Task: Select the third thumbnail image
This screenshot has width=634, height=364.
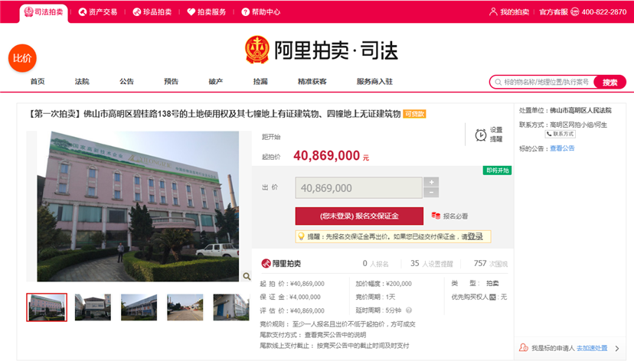Action: 139,307
